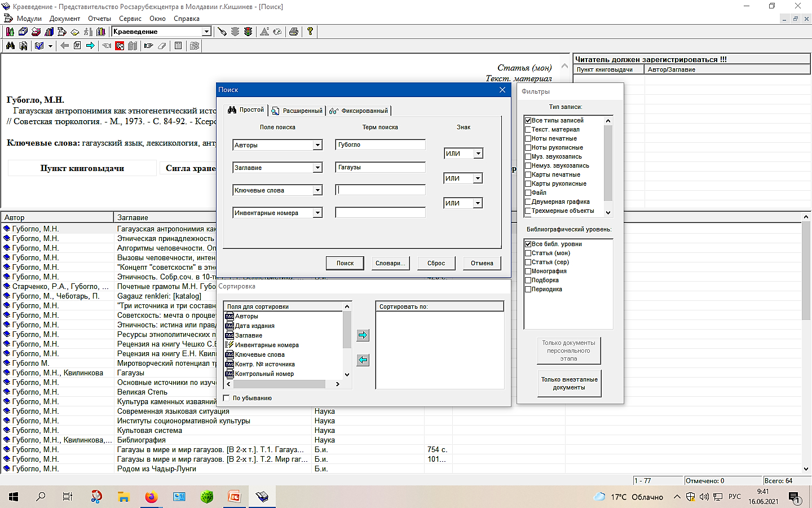This screenshot has width=812, height=508.
Task: Toggle the 'По убыванию' descending sort checkbox
Action: (227, 398)
